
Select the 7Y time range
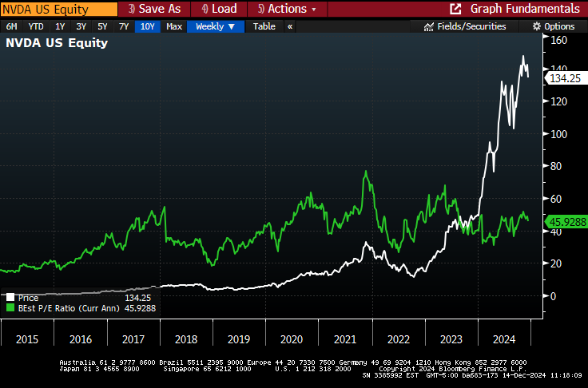(124, 26)
